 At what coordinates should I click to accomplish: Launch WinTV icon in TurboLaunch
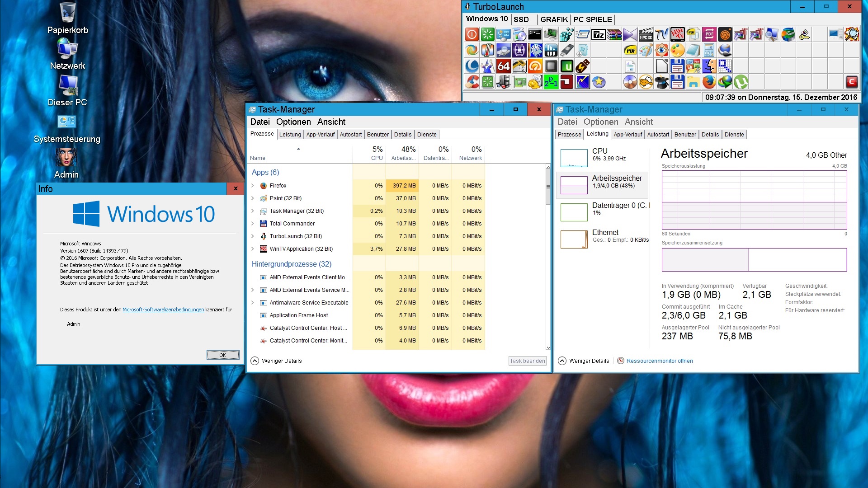677,34
